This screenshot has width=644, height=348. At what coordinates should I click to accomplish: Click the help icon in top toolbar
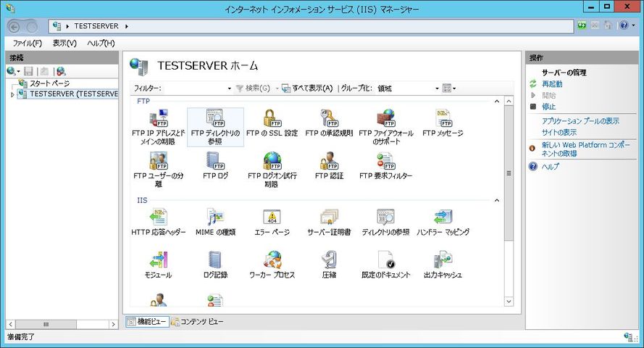tap(624, 25)
